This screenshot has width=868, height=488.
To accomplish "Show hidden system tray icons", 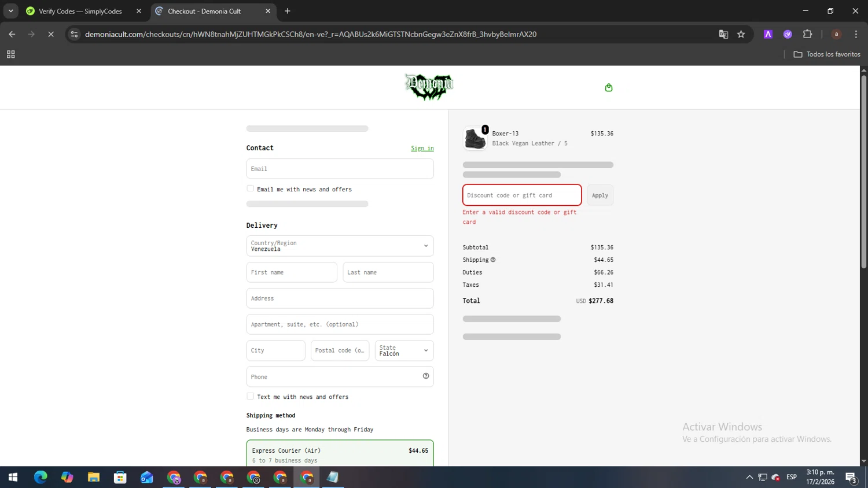I will tap(749, 477).
